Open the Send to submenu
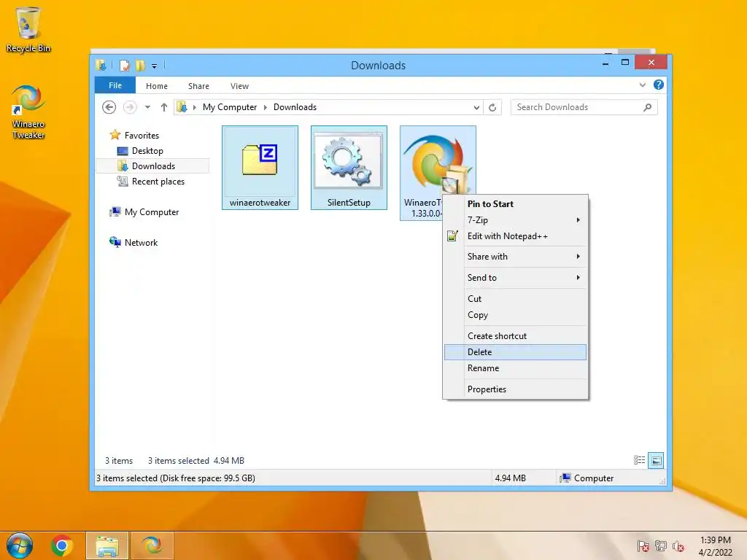Viewport: 747px width, 560px height. pos(516,278)
